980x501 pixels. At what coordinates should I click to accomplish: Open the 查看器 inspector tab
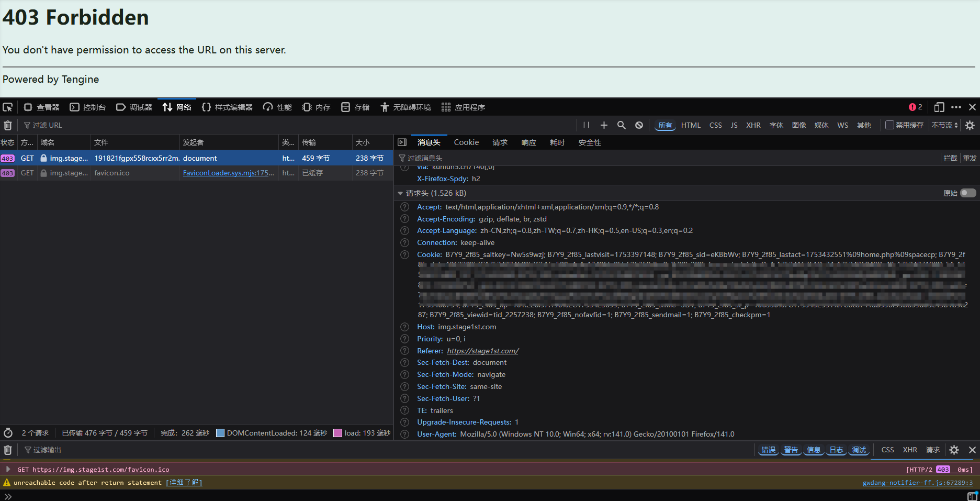[x=42, y=107]
